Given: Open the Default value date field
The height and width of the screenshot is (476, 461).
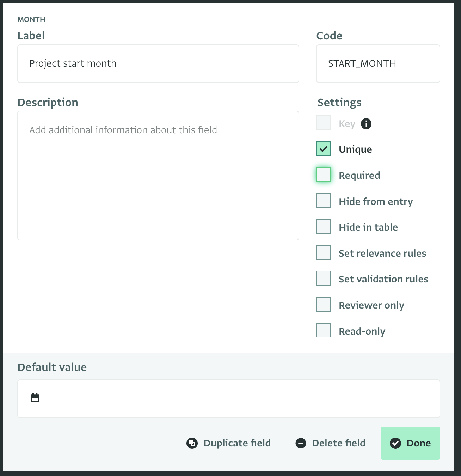Looking at the screenshot, I should click(x=229, y=399).
